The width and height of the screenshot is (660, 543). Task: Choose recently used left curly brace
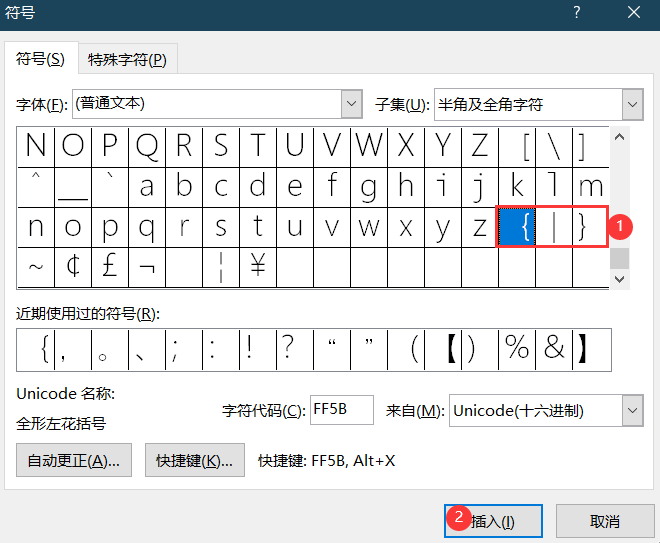click(36, 350)
